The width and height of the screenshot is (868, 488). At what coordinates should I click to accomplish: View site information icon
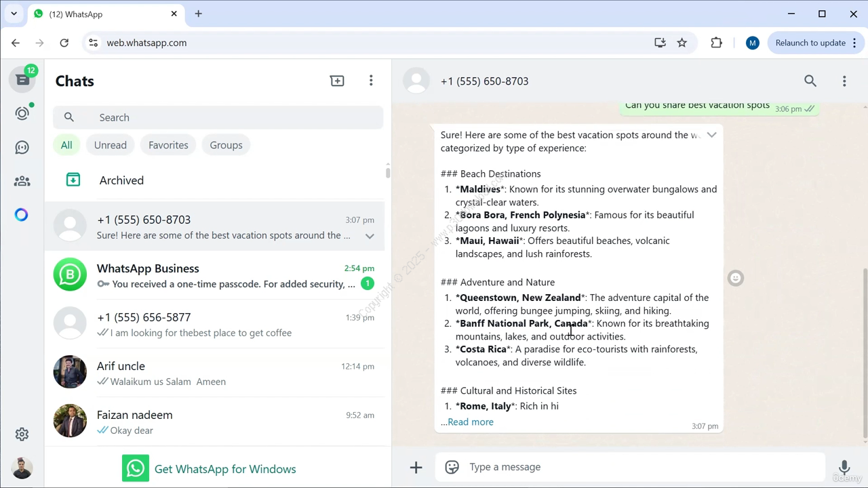tap(94, 43)
